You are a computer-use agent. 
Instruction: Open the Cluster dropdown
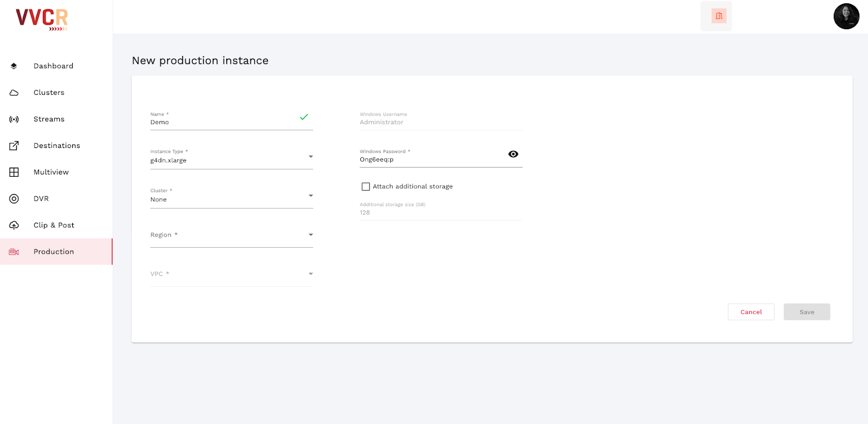tap(232, 196)
